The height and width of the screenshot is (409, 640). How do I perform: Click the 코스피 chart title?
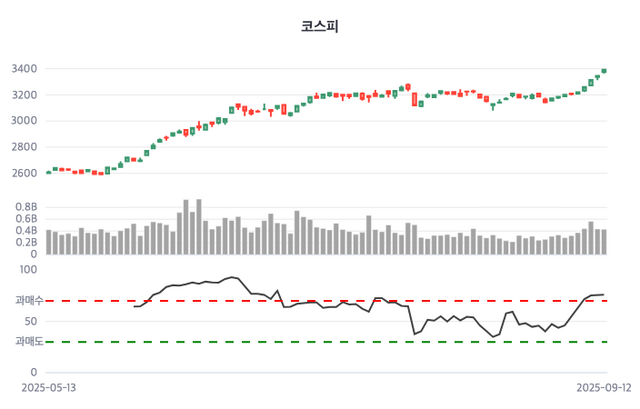coord(320,27)
